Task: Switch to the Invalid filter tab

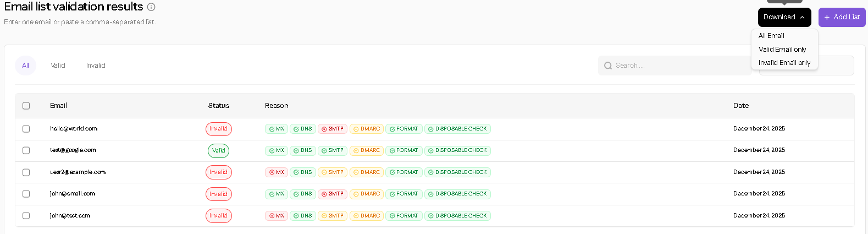Action: [x=96, y=66]
